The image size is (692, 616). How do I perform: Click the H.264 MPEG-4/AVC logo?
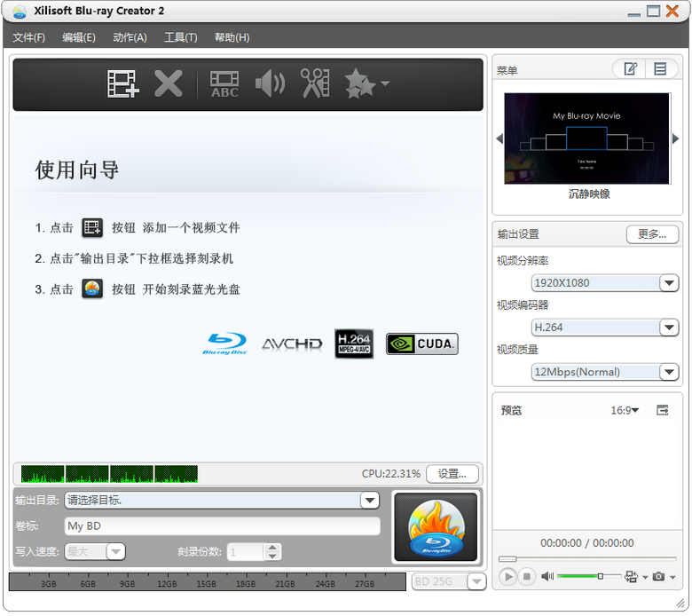[354, 344]
